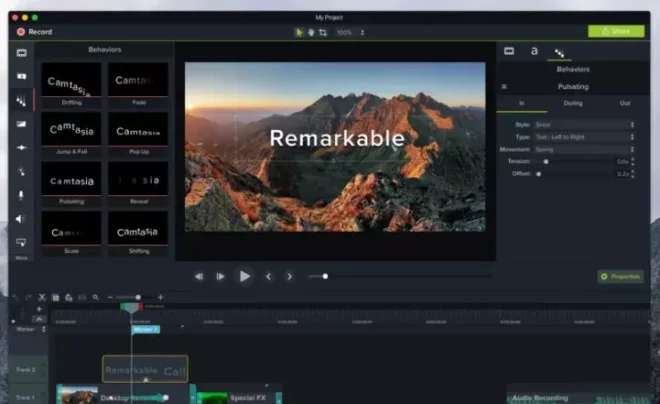Click the Redo icon in the timeline toolbar
This screenshot has height=404, width=660.
pyautogui.click(x=28, y=298)
